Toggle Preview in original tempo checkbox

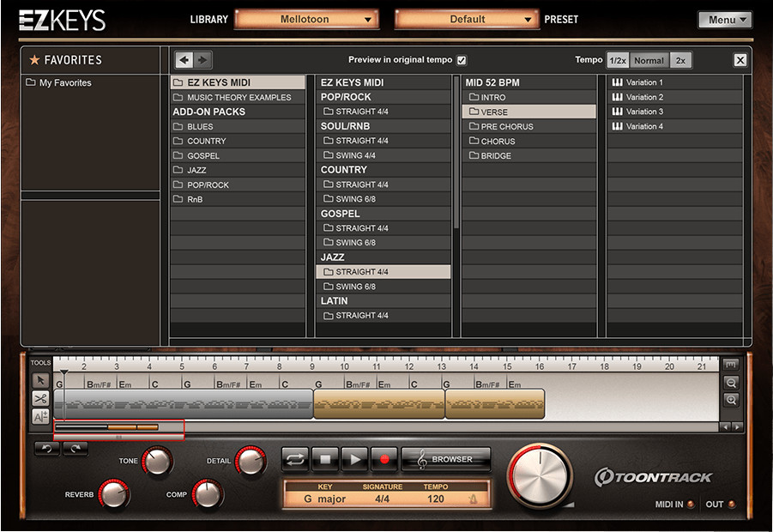(462, 60)
